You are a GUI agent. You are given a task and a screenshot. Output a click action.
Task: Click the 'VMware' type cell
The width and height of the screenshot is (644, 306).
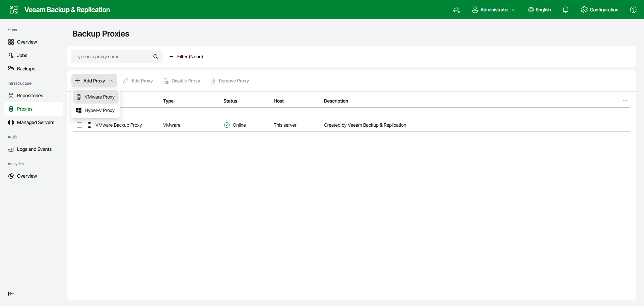(x=172, y=125)
